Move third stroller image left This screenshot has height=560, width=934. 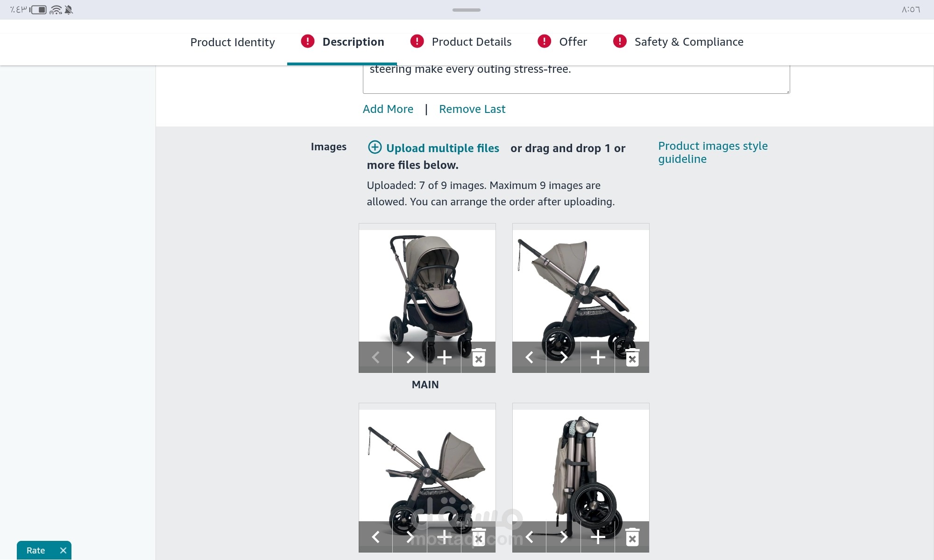click(375, 537)
